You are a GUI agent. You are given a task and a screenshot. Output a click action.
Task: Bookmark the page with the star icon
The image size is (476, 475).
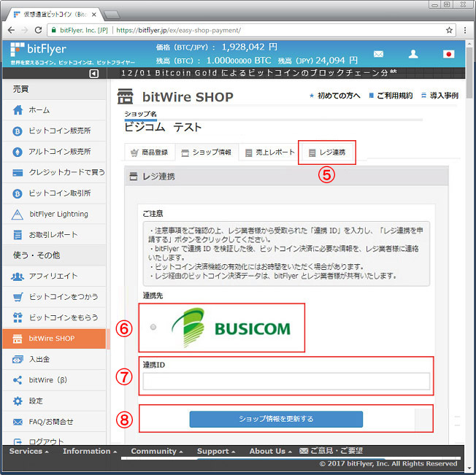(x=449, y=30)
